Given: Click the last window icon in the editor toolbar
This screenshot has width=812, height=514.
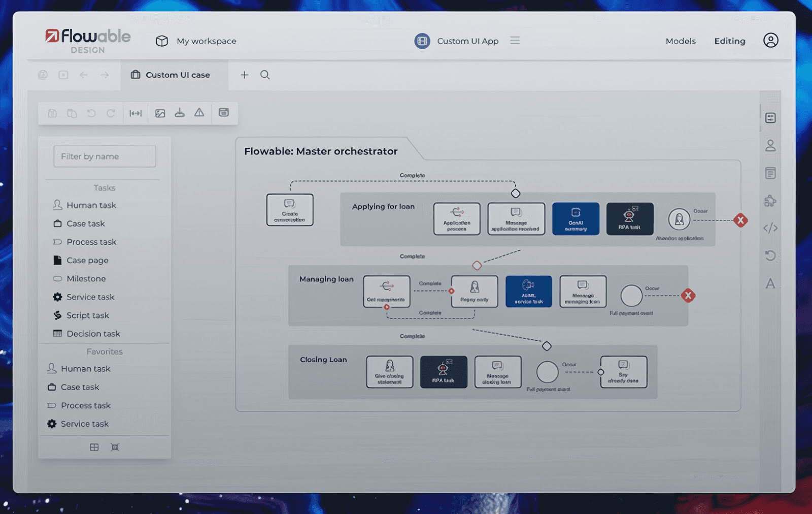Looking at the screenshot, I should click(224, 112).
